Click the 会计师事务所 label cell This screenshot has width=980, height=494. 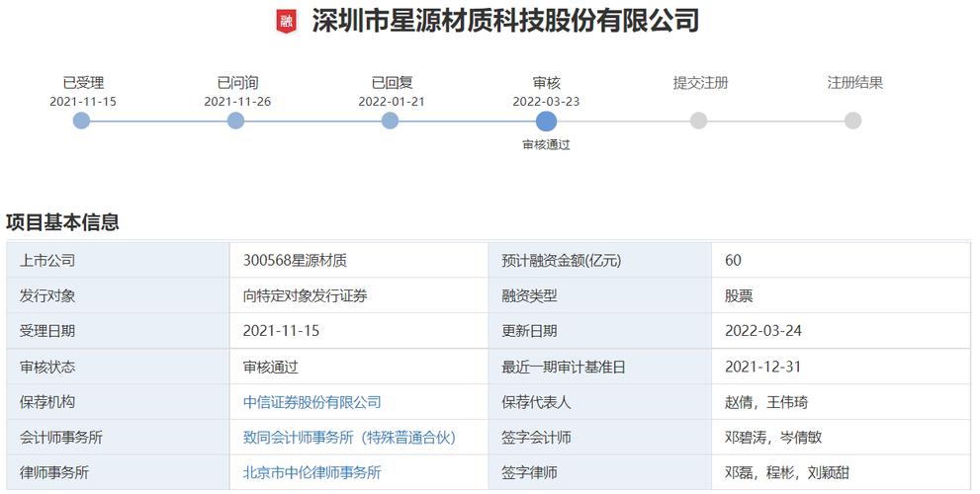tap(118, 437)
